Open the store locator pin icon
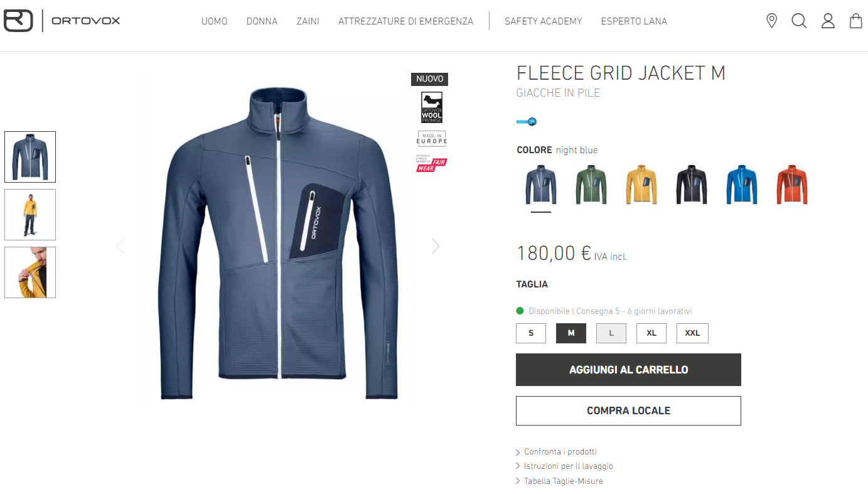This screenshot has height=494, width=868. pos(772,21)
